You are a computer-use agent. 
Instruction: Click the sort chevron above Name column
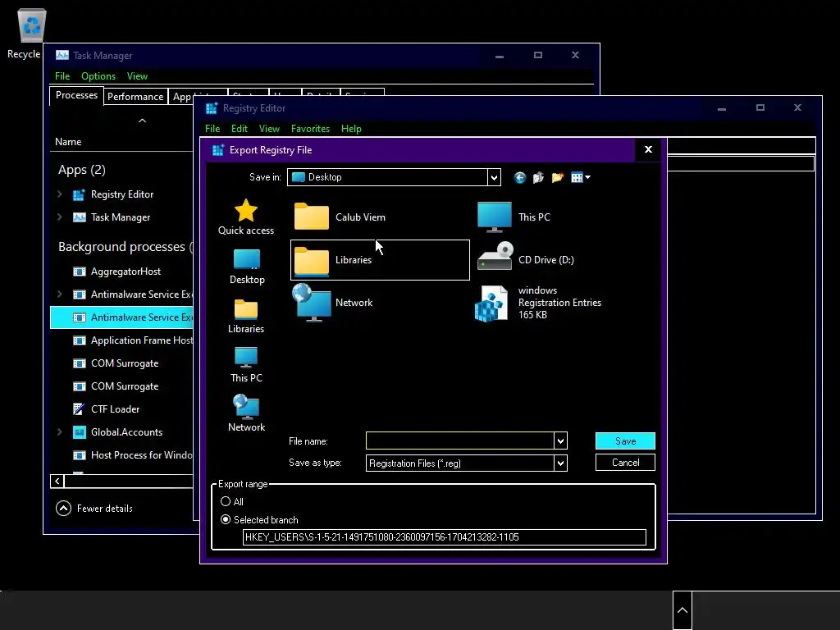pyautogui.click(x=142, y=121)
